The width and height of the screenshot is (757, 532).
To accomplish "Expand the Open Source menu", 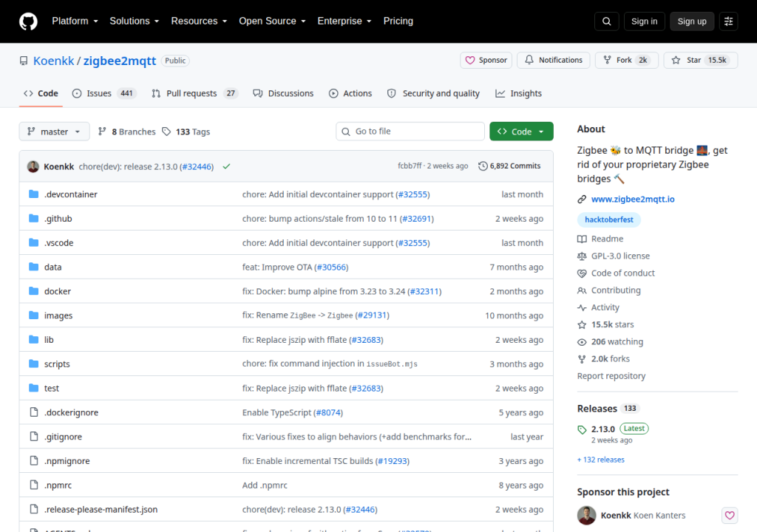I will 272,21.
